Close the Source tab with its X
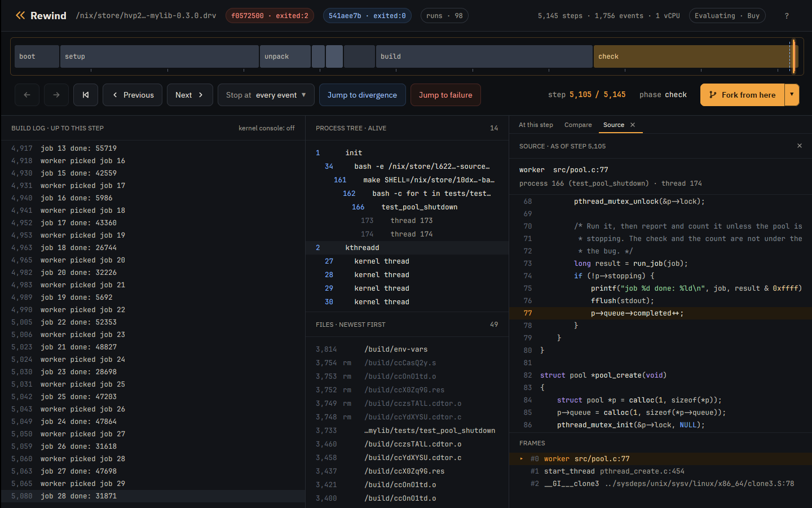 coord(633,125)
